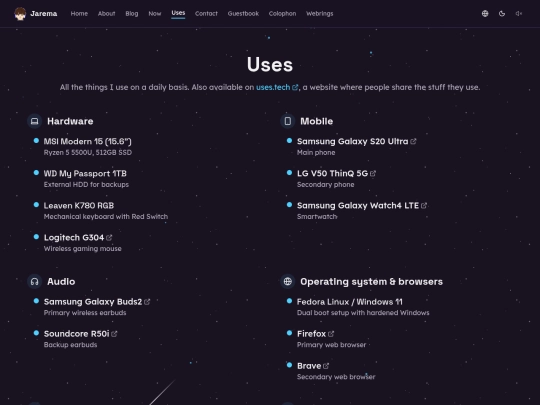Click the WD My Passport 1TB entry

pyautogui.click(x=85, y=174)
